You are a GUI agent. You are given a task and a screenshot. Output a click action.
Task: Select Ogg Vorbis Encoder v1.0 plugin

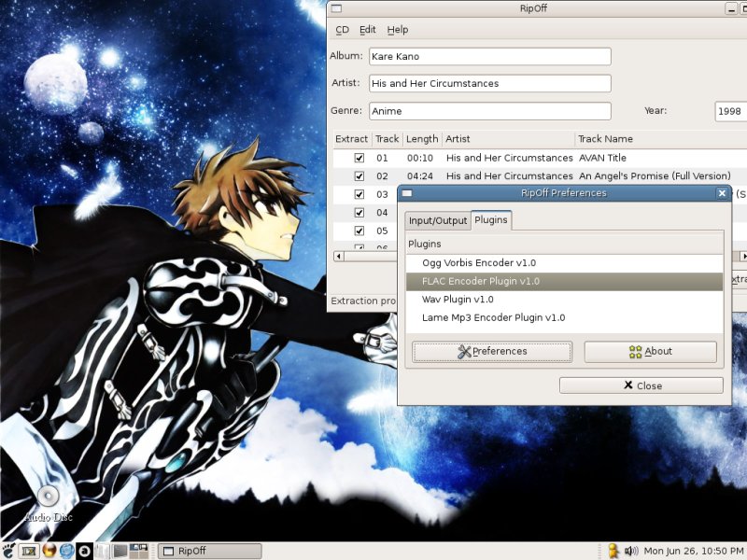479,263
